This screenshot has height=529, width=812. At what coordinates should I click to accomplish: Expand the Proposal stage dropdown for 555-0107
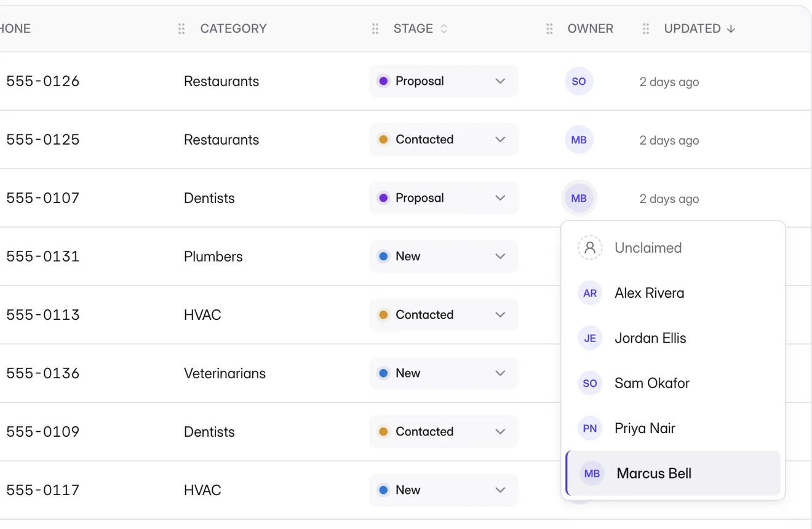pos(444,198)
